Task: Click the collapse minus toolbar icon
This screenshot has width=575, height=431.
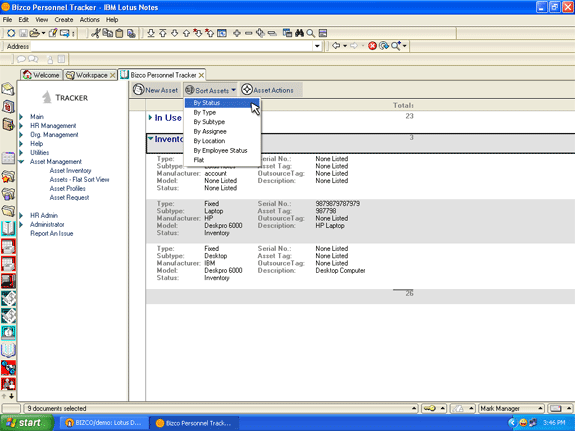Action: 249,33
